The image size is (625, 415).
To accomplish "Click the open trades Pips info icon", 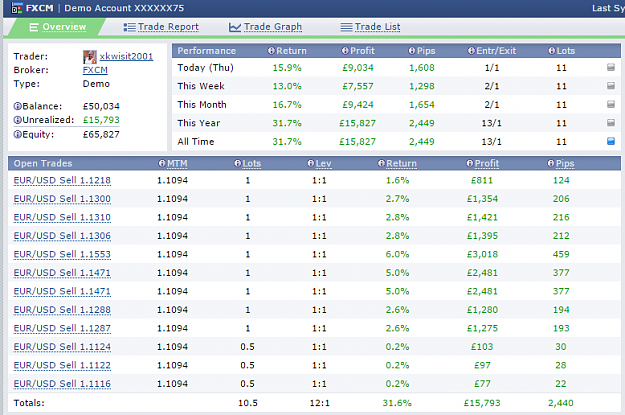I will (x=551, y=163).
